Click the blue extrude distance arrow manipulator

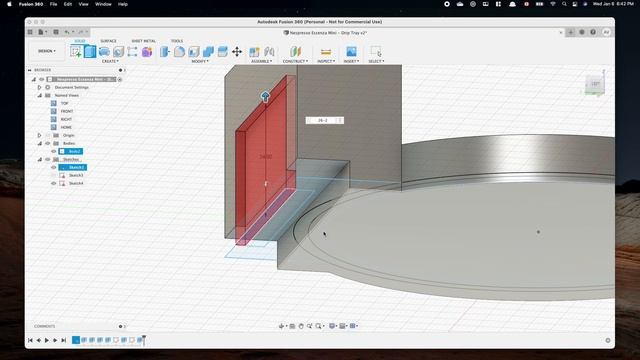[x=265, y=97]
